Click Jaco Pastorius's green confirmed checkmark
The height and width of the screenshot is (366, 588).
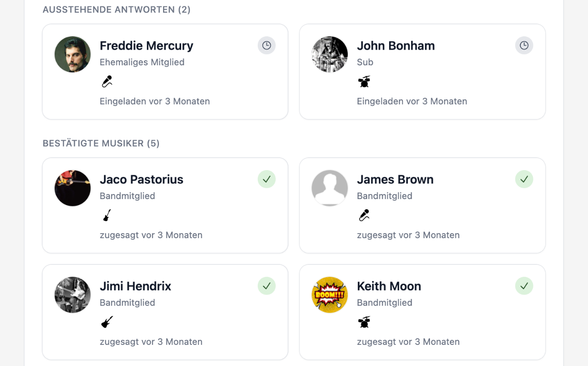coord(266,179)
